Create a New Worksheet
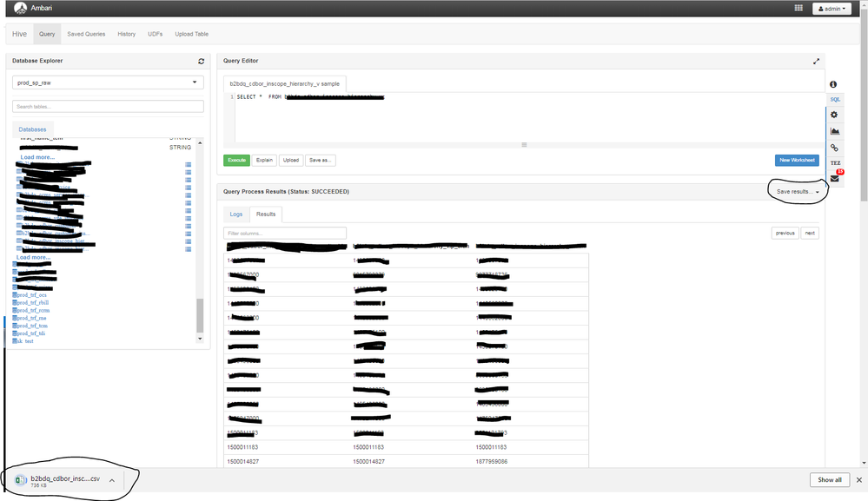868x501 pixels. point(797,161)
